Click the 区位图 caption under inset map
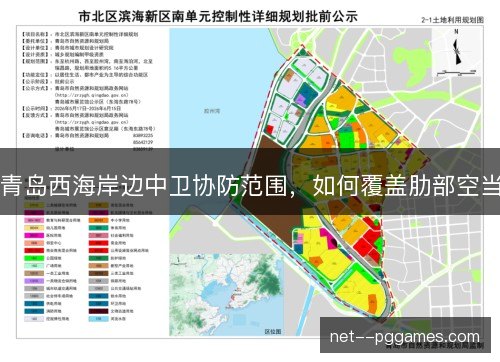This screenshot has height=362, width=500. click(x=273, y=332)
